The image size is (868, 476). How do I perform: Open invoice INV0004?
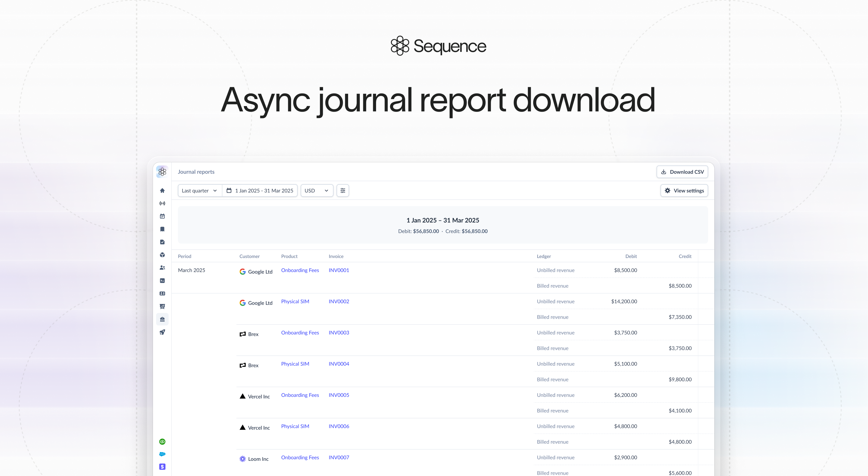click(x=339, y=364)
